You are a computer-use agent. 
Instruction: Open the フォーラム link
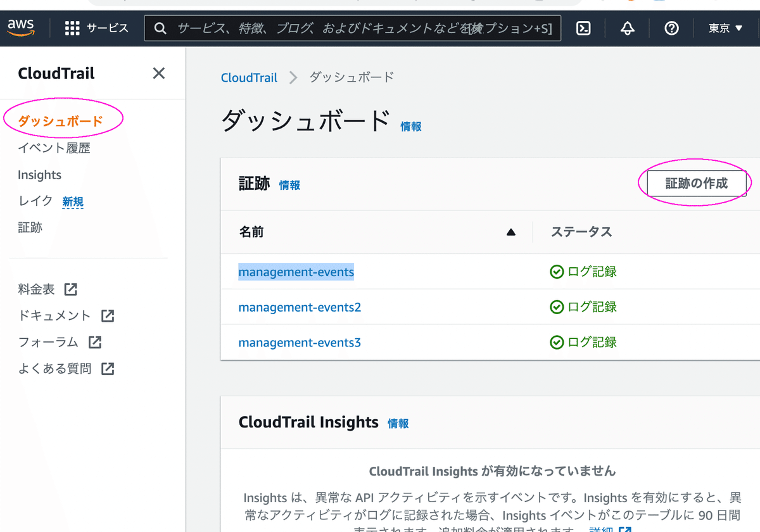click(48, 342)
